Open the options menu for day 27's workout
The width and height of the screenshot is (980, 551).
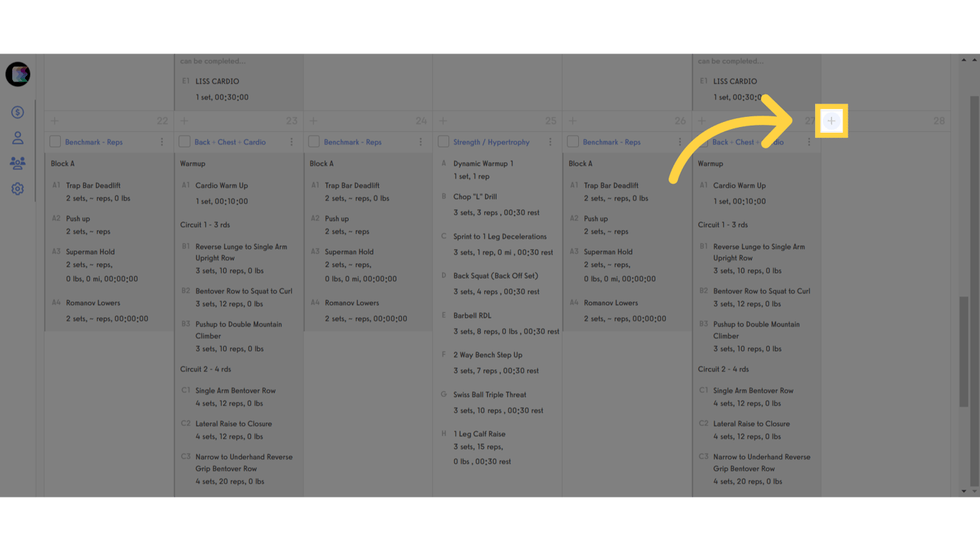[809, 142]
